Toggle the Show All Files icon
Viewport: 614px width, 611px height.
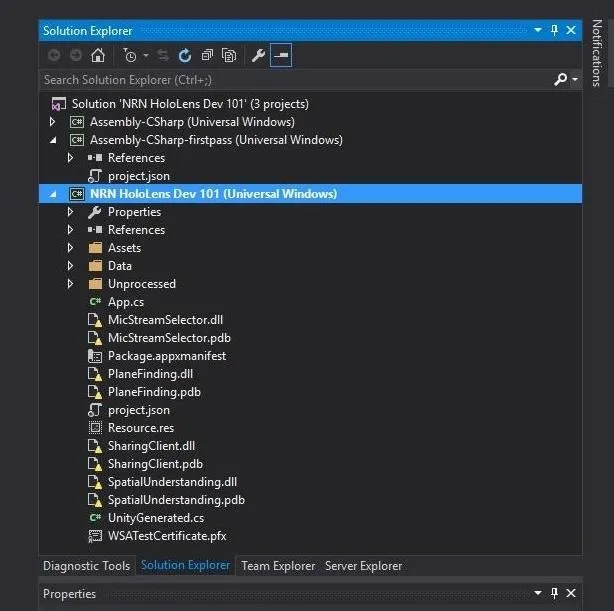point(229,56)
